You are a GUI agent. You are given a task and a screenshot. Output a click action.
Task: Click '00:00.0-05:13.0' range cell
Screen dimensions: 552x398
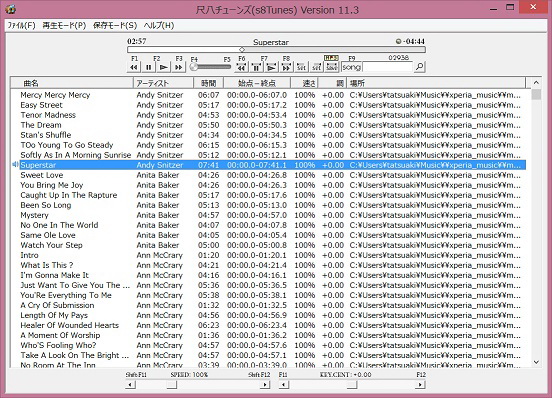[x=257, y=205]
